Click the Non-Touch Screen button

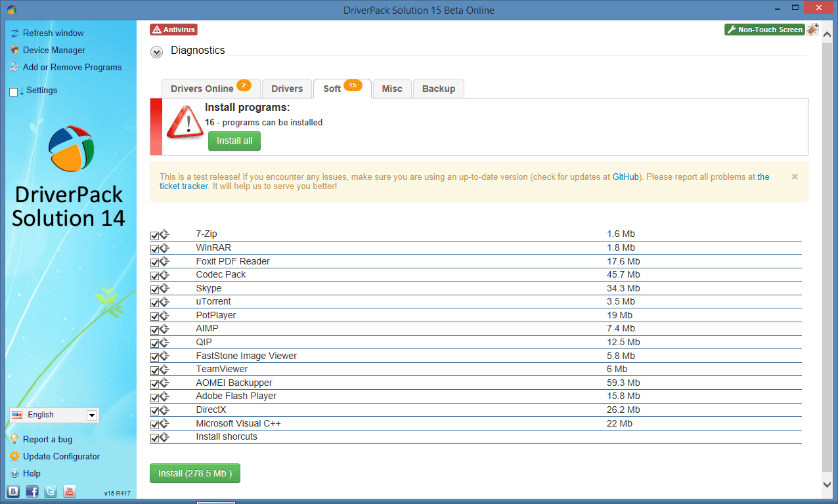(x=764, y=30)
